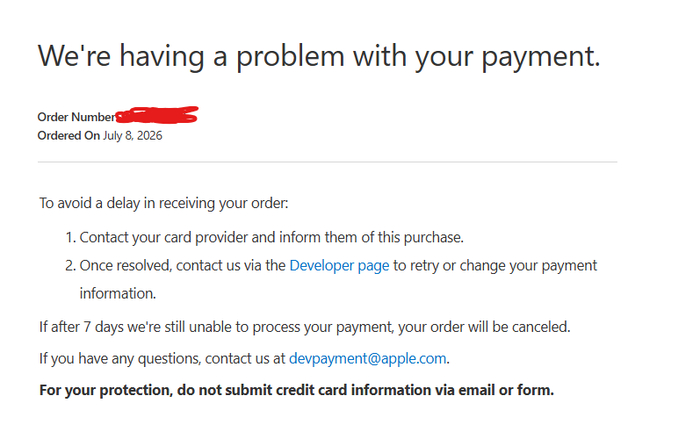Click the "Once resolved, contact us" text
Viewport: 700px width, 432px height.
(x=183, y=266)
